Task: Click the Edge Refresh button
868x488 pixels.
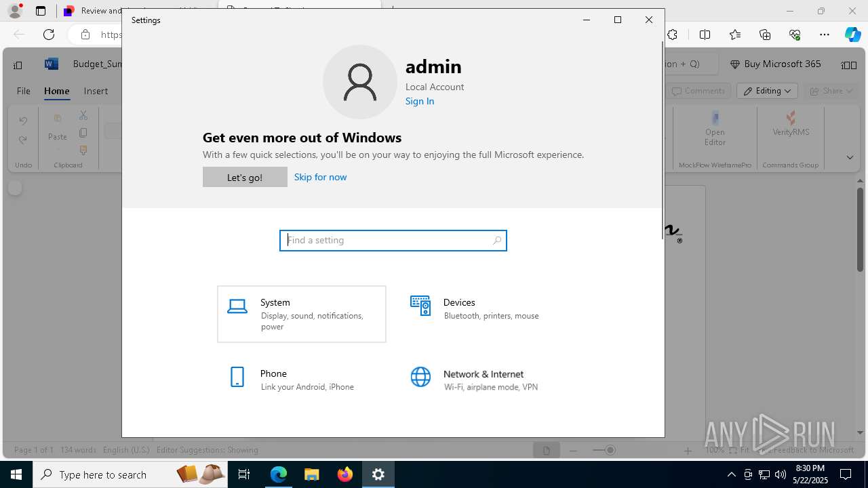Action: [x=49, y=35]
